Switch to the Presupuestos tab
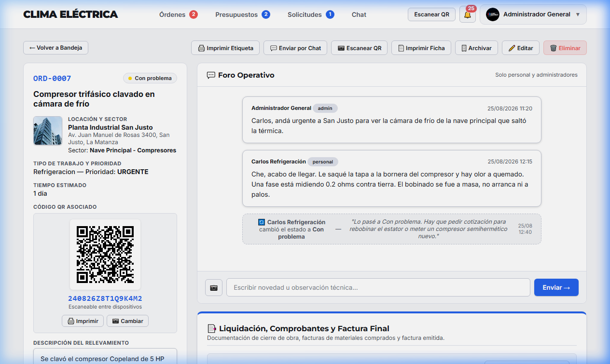 pyautogui.click(x=243, y=14)
